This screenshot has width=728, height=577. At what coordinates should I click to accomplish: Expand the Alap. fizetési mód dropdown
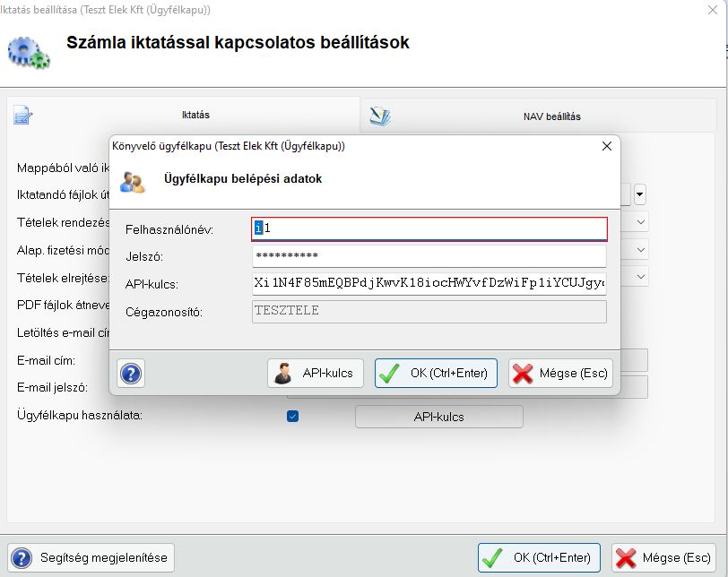pyautogui.click(x=641, y=250)
